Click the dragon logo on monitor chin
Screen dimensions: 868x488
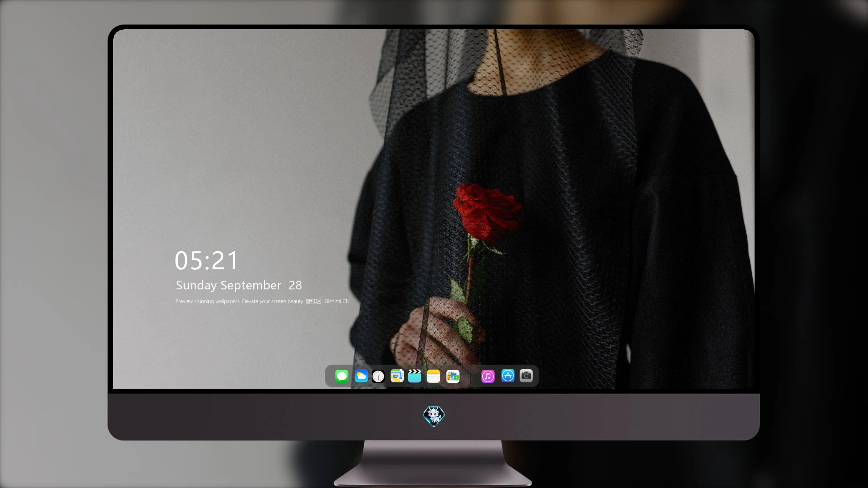(x=434, y=416)
